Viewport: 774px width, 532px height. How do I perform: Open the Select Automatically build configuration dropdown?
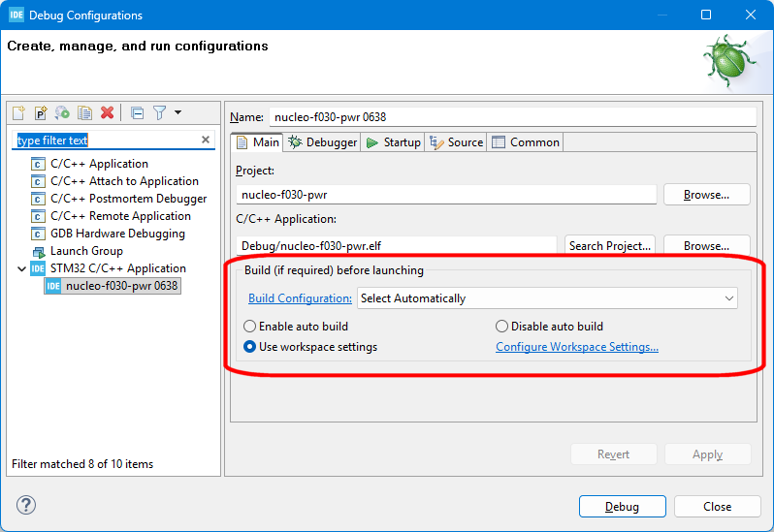(x=547, y=298)
